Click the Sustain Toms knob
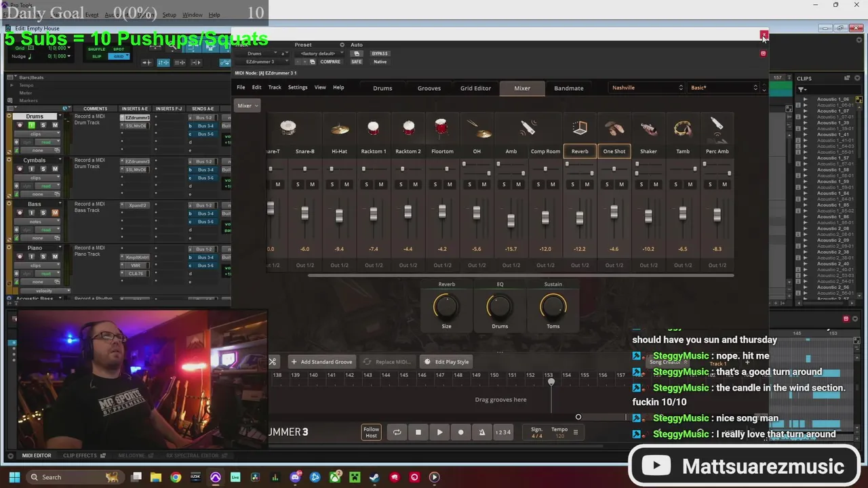Screen dimensions: 868x488 [553, 307]
